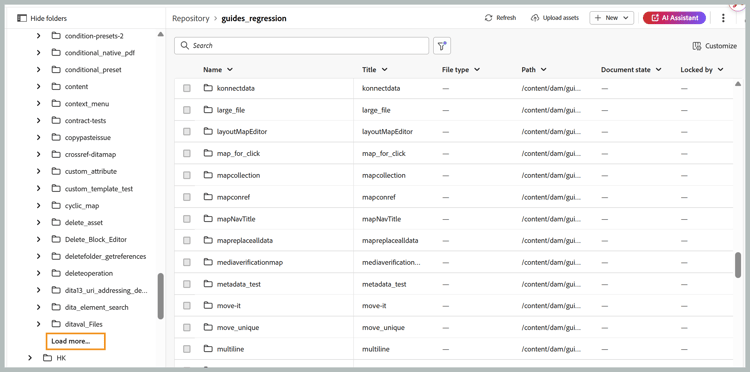Open the Document state column dropdown

(659, 70)
